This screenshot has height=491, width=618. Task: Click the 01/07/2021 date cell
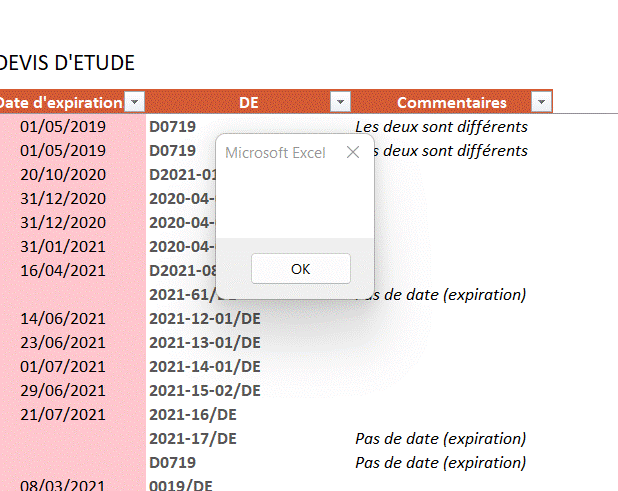point(63,366)
